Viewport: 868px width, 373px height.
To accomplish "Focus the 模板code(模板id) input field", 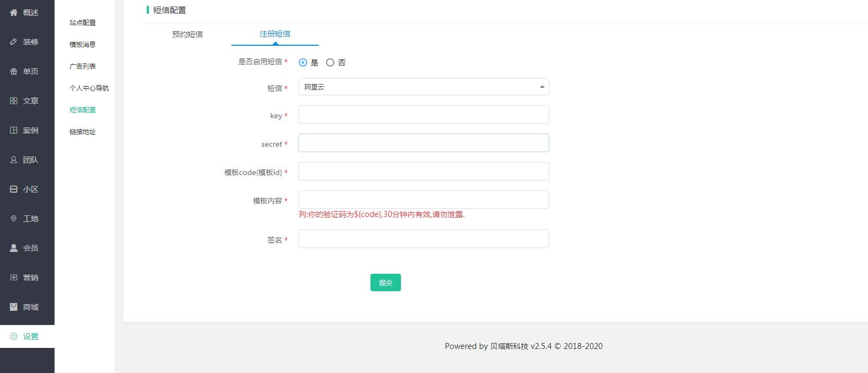I will coord(424,171).
